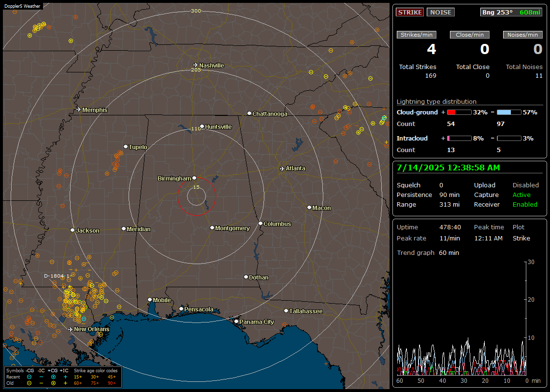Click the Upload status Disabled
The image size is (550, 392).
click(525, 185)
